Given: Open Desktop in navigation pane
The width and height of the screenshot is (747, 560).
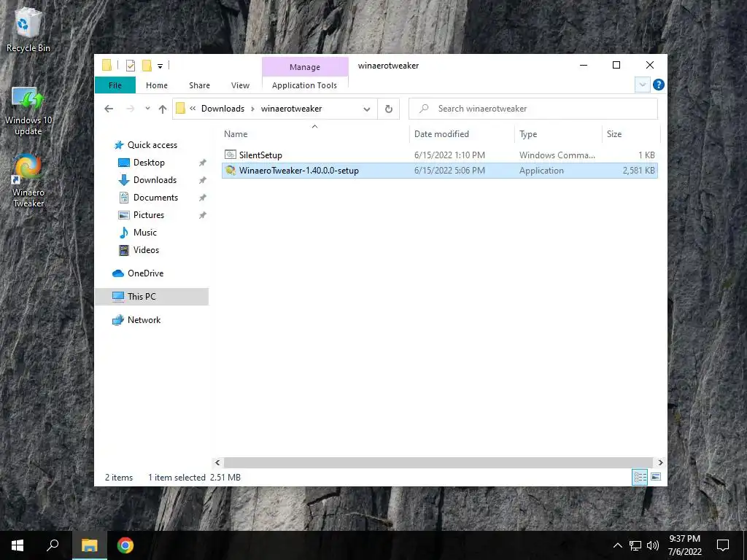Looking at the screenshot, I should click(149, 163).
